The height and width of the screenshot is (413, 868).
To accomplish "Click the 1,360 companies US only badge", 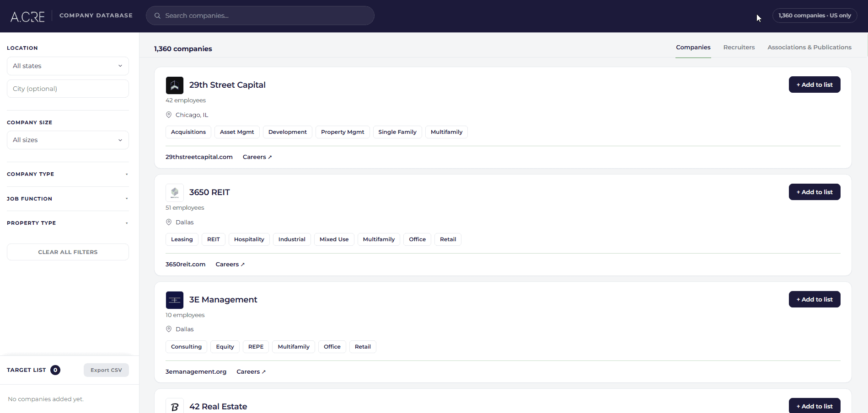I will click(814, 16).
